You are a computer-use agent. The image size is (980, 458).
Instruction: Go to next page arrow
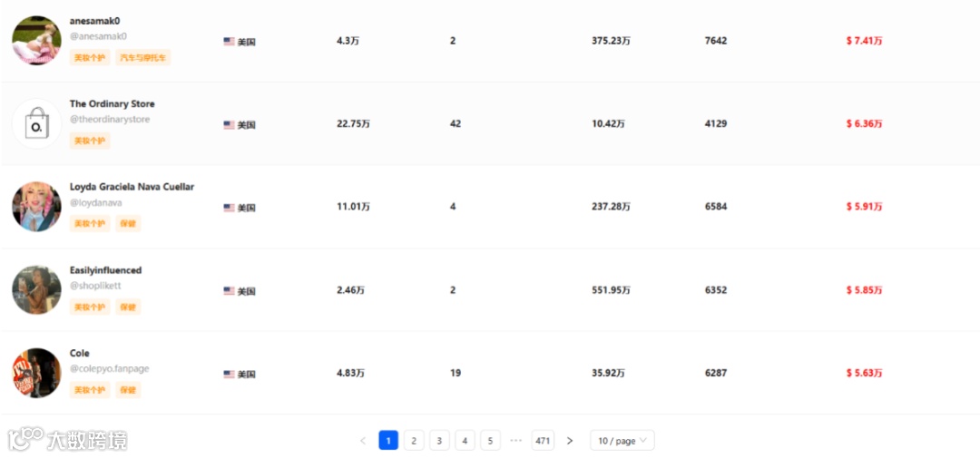(x=569, y=441)
